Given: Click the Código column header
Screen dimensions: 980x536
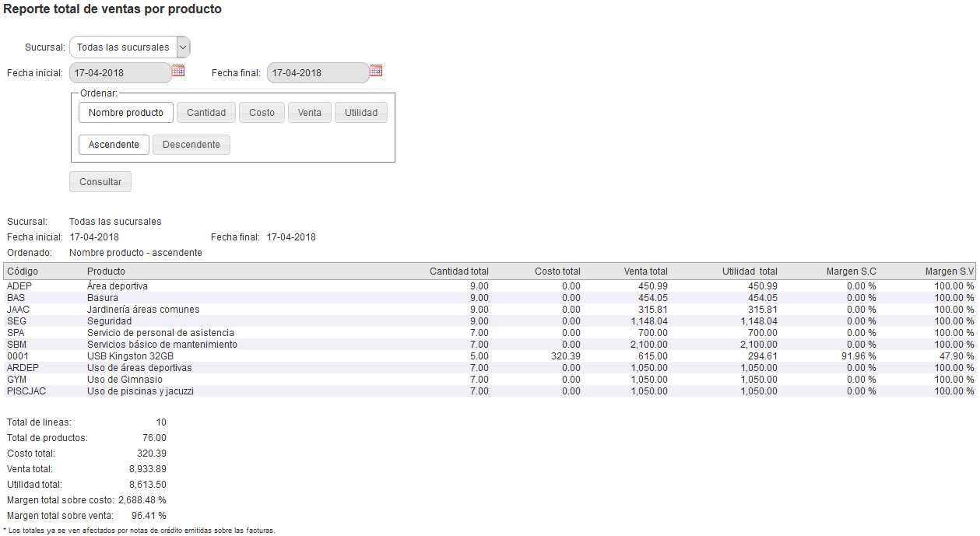Looking at the screenshot, I should point(23,272).
